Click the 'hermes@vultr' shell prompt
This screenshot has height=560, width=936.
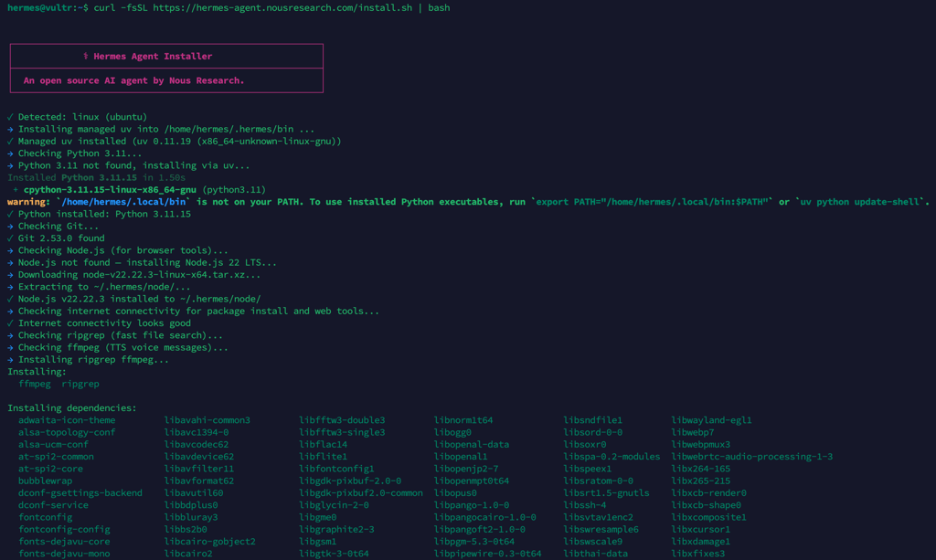tap(39, 7)
